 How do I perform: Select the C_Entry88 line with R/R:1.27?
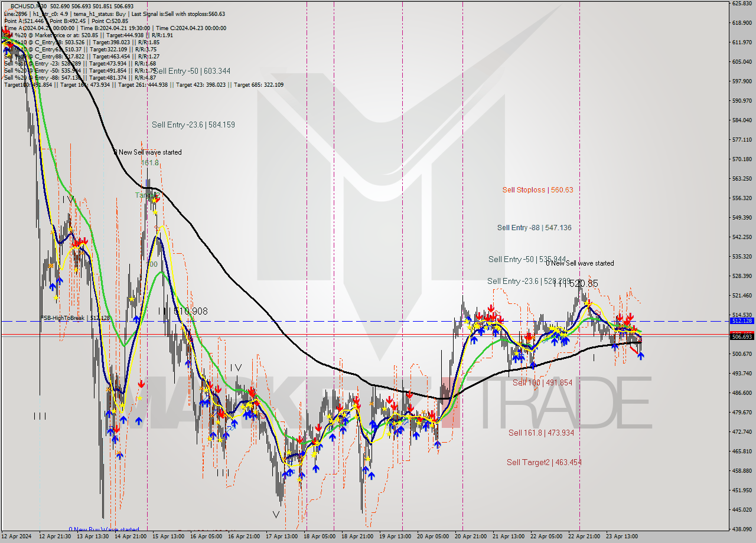[82, 56]
